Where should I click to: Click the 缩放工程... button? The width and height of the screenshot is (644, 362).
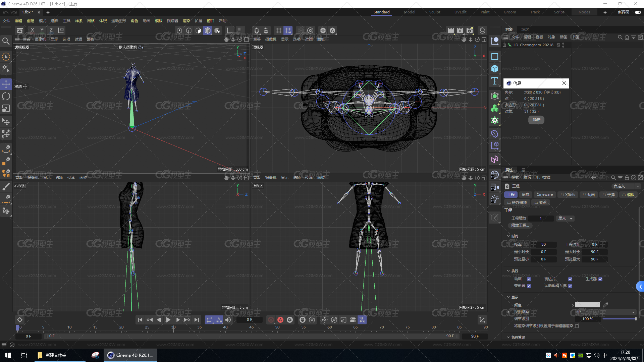[x=520, y=226]
